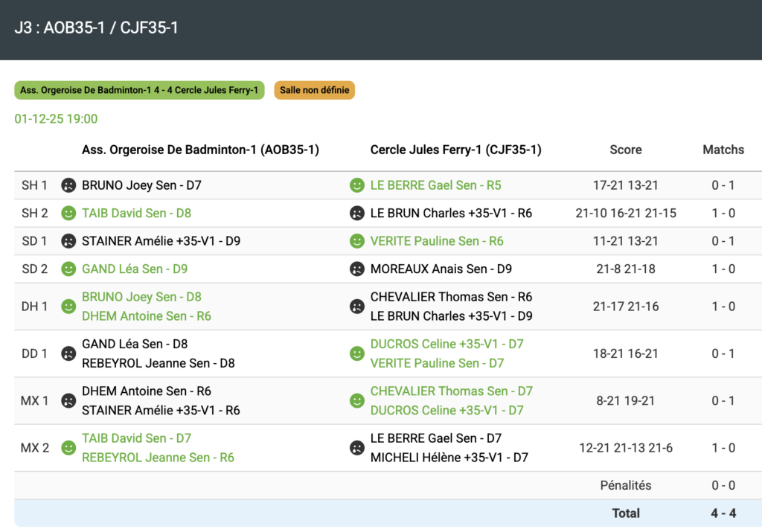This screenshot has height=532, width=762.
Task: Click the J3 : AOB35-1 / CJF35-1 title
Action: [96, 28]
